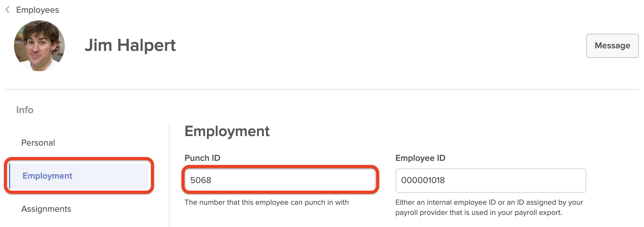Click the Employment section heading
This screenshot has width=644, height=227.
tap(227, 131)
